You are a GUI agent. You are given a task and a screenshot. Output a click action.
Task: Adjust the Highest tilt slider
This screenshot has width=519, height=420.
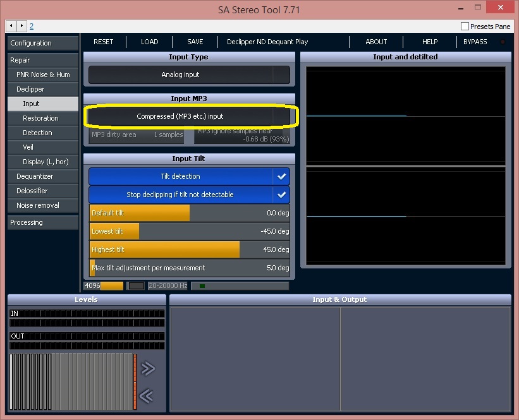190,249
